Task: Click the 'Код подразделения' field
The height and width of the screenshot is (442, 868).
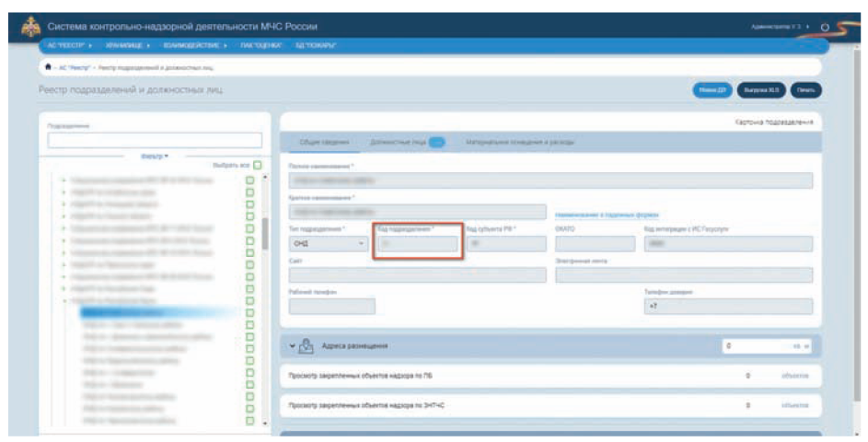Action: 418,244
